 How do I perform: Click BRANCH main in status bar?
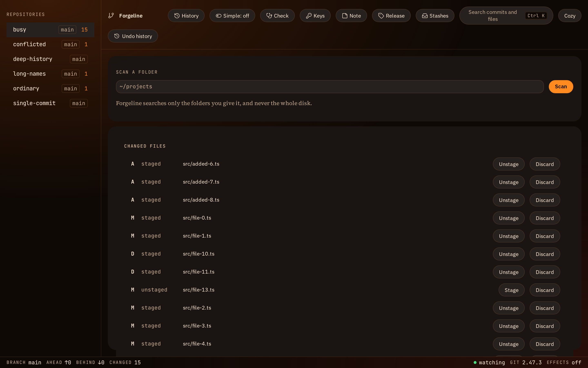click(24, 362)
